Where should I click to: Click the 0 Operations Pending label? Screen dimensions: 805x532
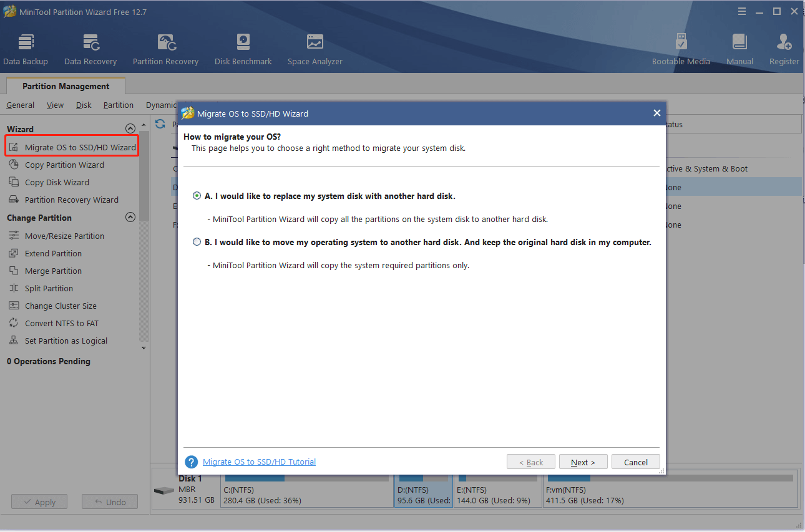[x=49, y=361]
